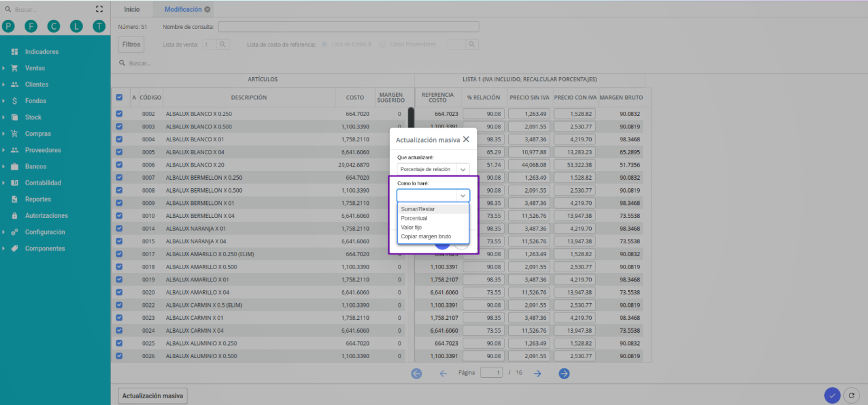Click the circular F shortcut icon
The height and width of the screenshot is (405, 868).
pos(31,26)
